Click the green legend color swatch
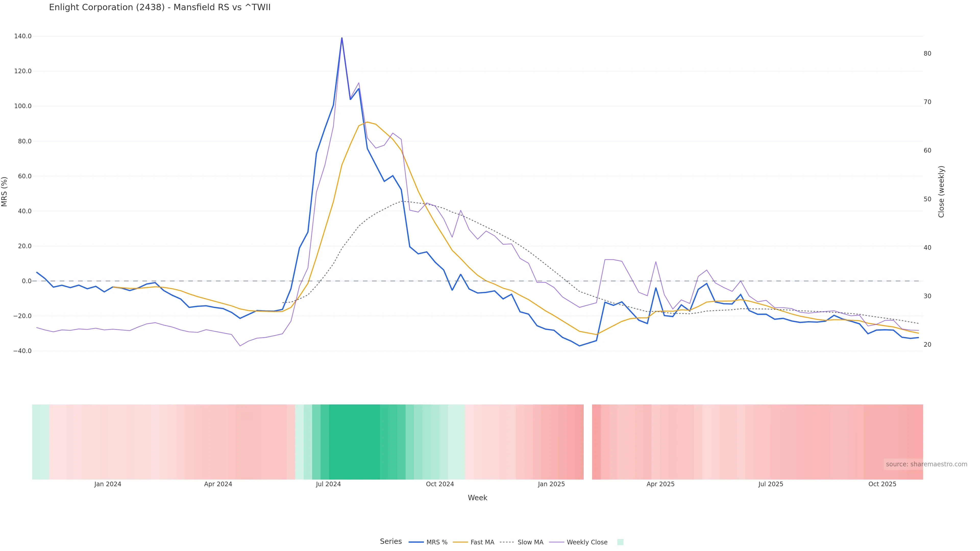 pos(620,542)
